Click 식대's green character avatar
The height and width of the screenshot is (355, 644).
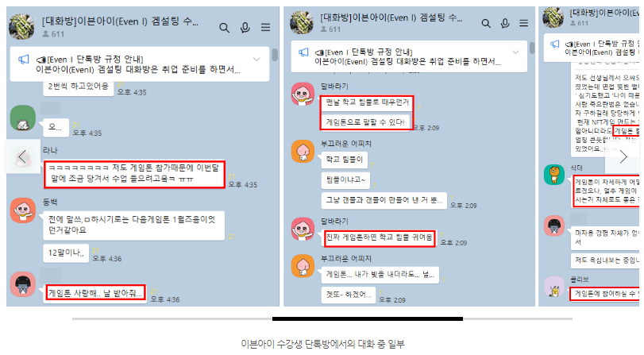click(x=554, y=175)
